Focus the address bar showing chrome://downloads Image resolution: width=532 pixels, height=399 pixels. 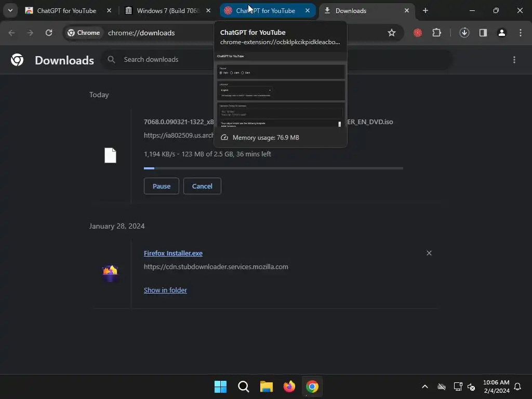(141, 33)
